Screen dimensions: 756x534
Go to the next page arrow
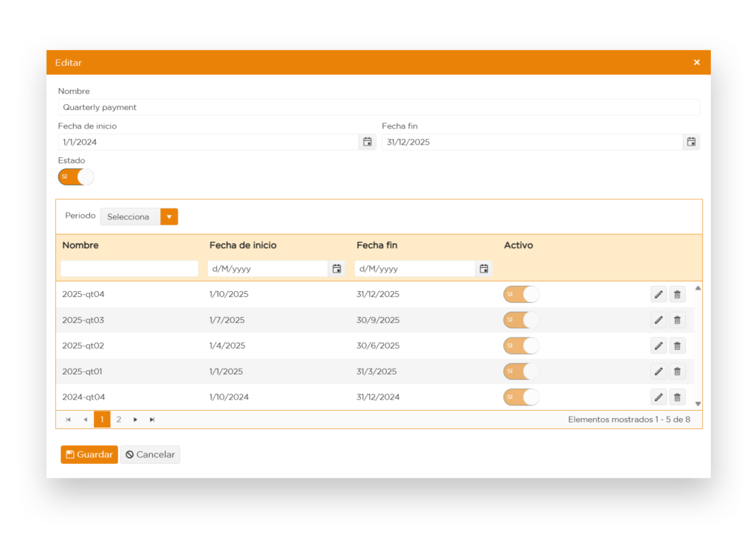tap(135, 420)
